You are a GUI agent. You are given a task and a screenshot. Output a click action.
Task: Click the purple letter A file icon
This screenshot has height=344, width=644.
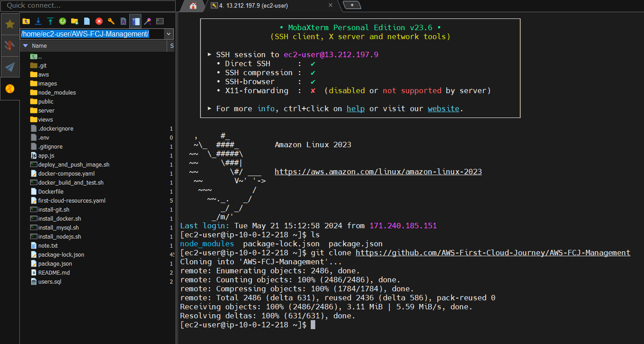[x=123, y=21]
